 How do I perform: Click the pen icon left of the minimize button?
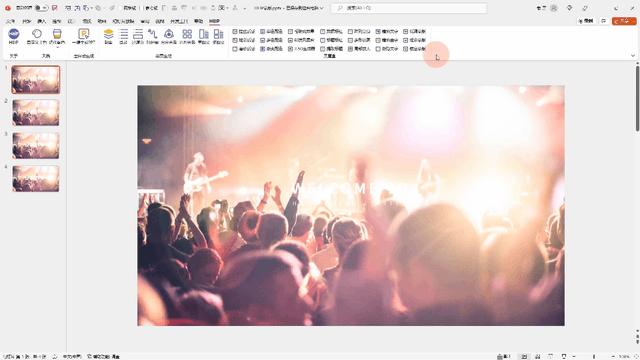pyautogui.click(x=585, y=8)
